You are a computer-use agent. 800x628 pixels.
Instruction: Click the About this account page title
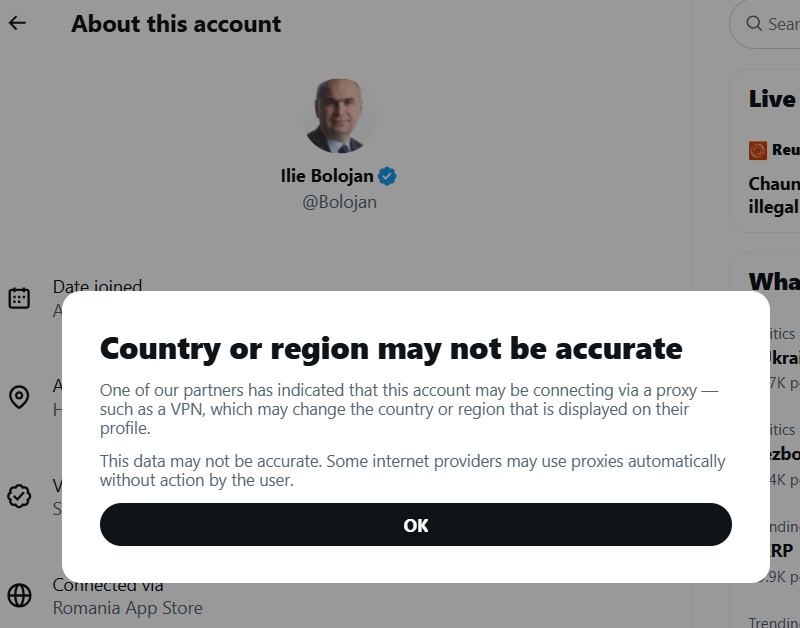pyautogui.click(x=176, y=24)
